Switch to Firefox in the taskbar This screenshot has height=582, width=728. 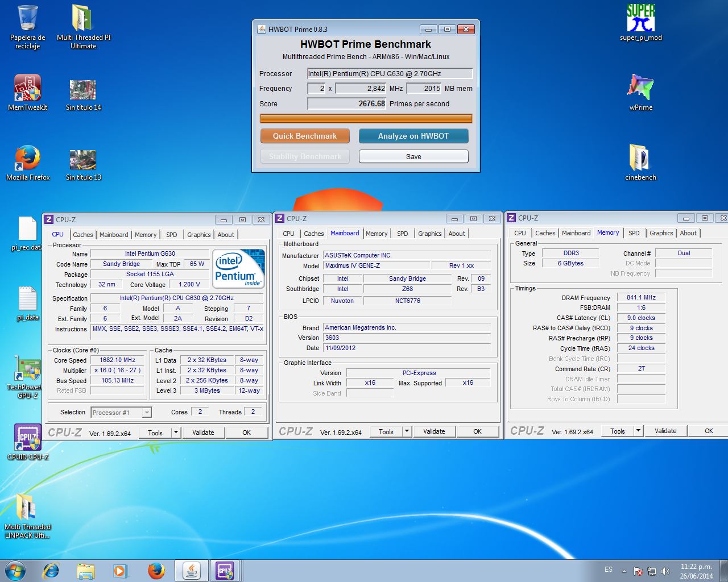click(x=156, y=571)
